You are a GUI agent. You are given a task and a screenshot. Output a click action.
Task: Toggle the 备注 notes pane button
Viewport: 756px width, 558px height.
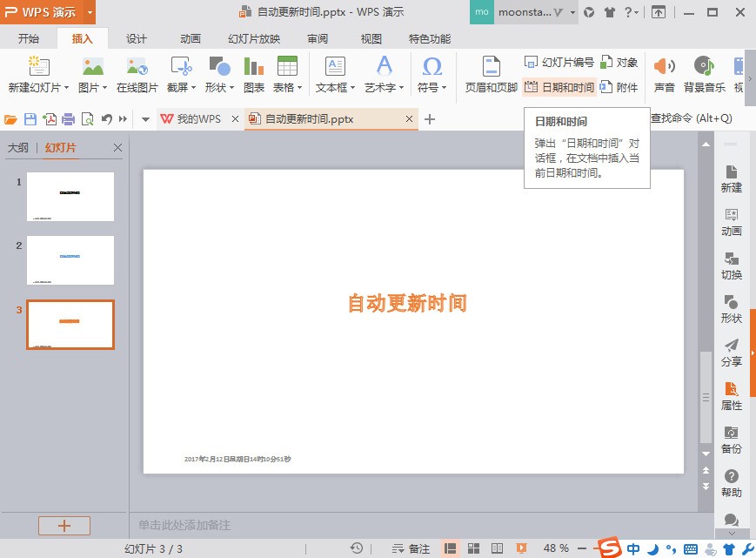coord(411,548)
